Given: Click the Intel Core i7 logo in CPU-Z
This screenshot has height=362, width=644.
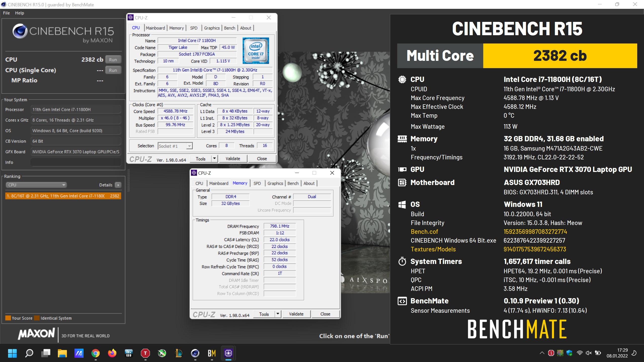Looking at the screenshot, I should tap(256, 50).
